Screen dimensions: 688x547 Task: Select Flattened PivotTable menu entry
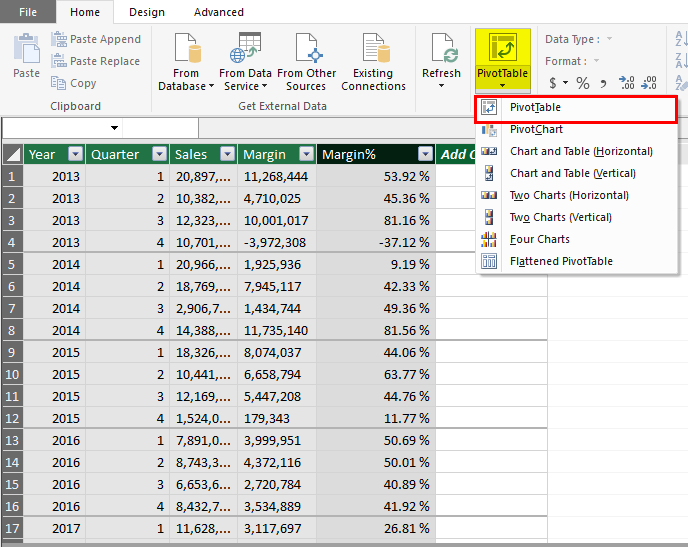(561, 261)
